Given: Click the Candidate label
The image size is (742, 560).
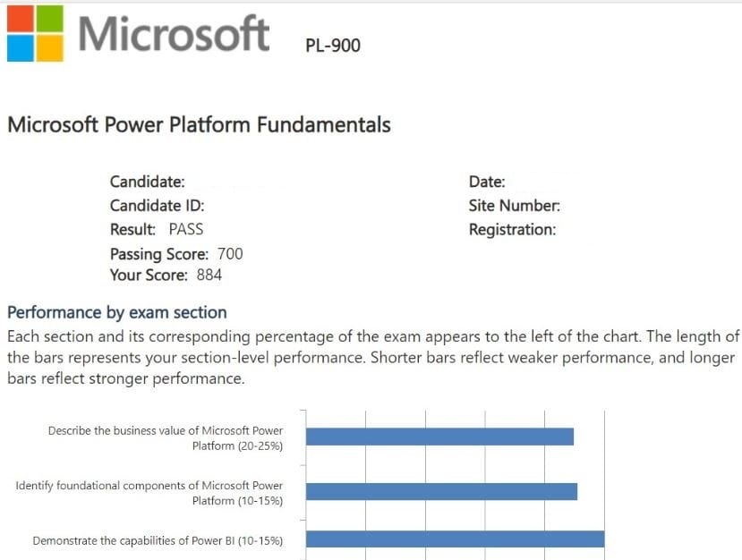Looking at the screenshot, I should (148, 182).
